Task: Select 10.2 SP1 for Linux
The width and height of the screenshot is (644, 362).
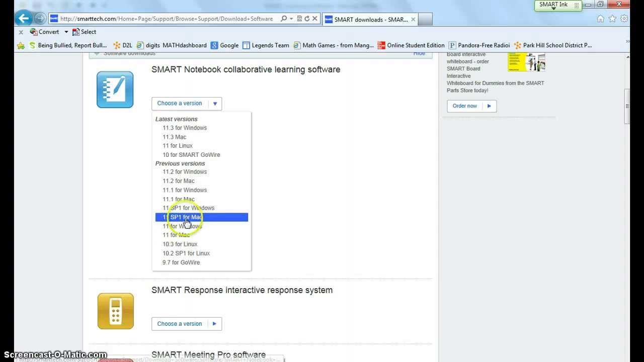Action: pyautogui.click(x=186, y=253)
